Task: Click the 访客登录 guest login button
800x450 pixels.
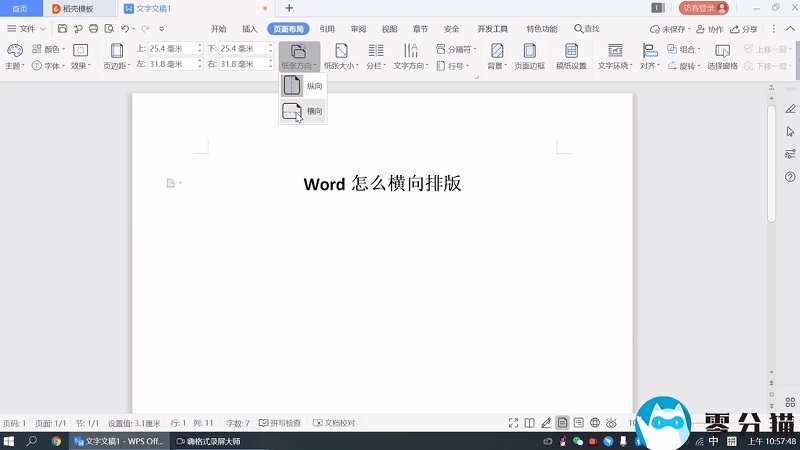Action: point(705,8)
